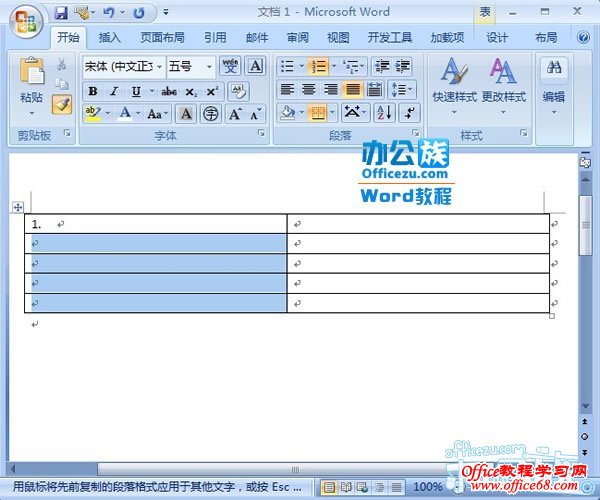Open Editing group menu

tap(554, 86)
